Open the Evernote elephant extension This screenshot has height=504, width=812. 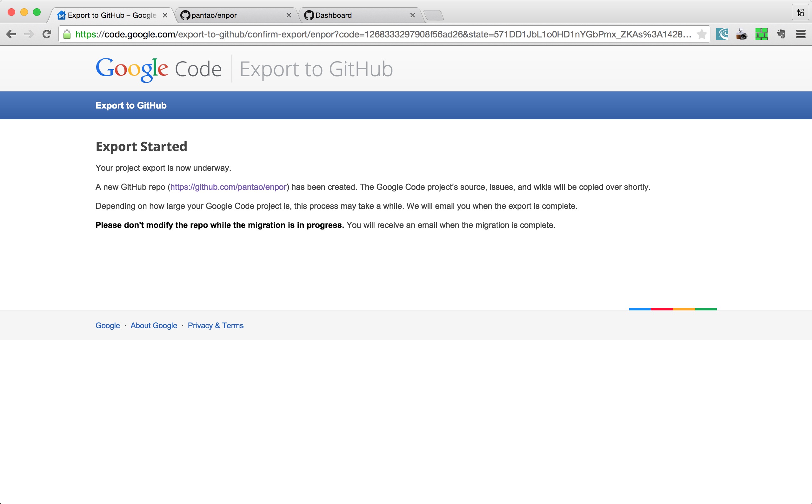[781, 34]
